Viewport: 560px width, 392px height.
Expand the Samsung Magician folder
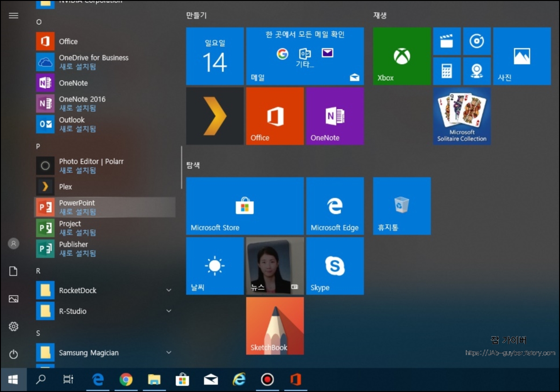point(105,353)
